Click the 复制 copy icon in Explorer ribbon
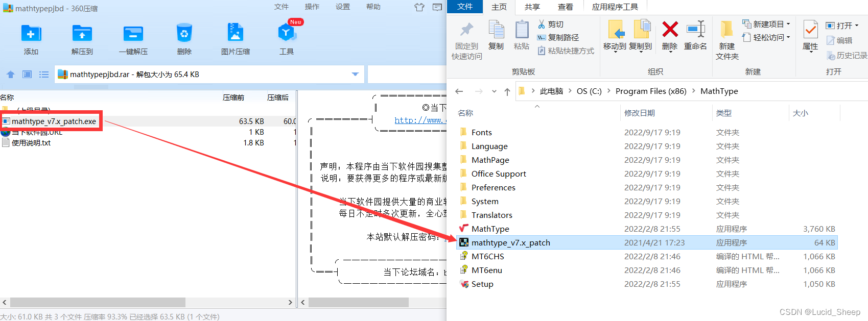The height and width of the screenshot is (321, 868). click(496, 35)
